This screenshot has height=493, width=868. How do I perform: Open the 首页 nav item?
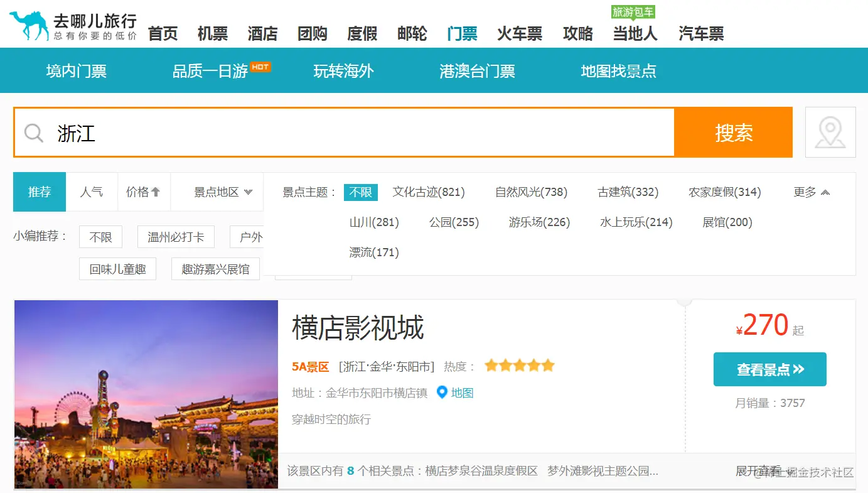pos(163,34)
